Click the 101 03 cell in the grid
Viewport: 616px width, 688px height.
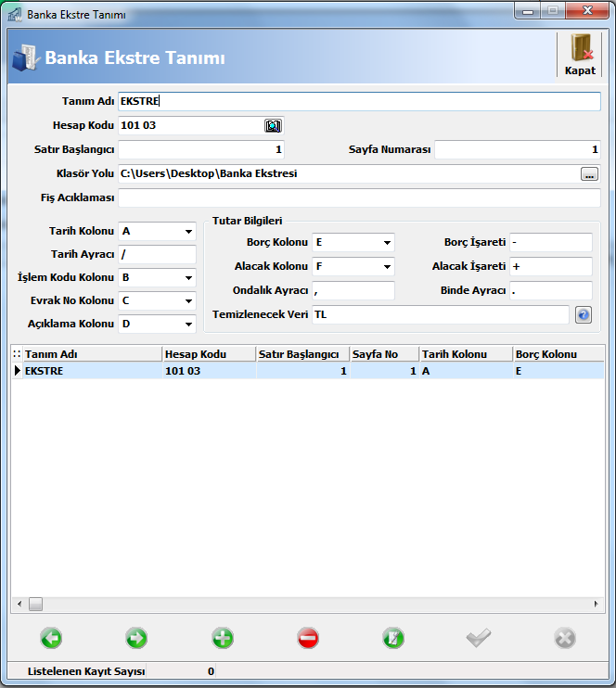[x=209, y=371]
